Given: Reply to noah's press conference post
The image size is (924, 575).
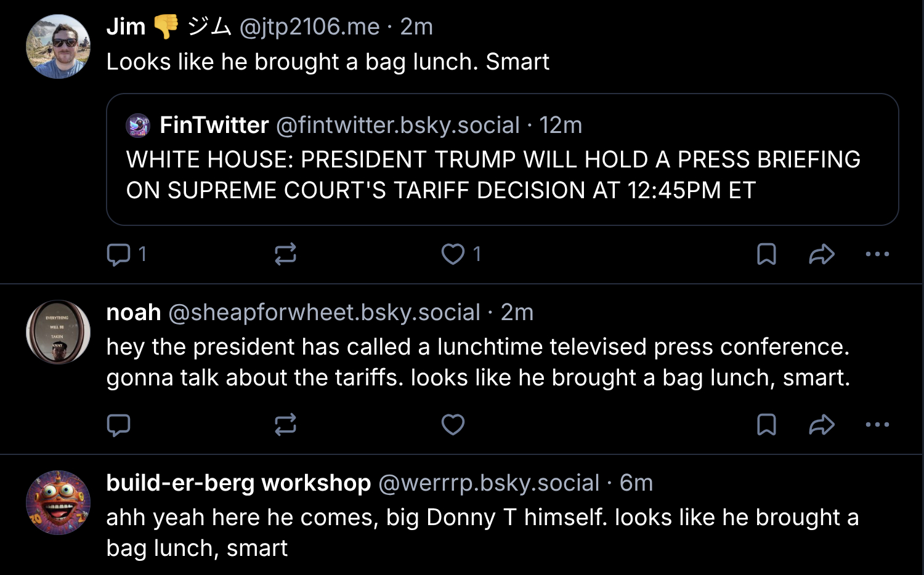Looking at the screenshot, I should click(118, 425).
